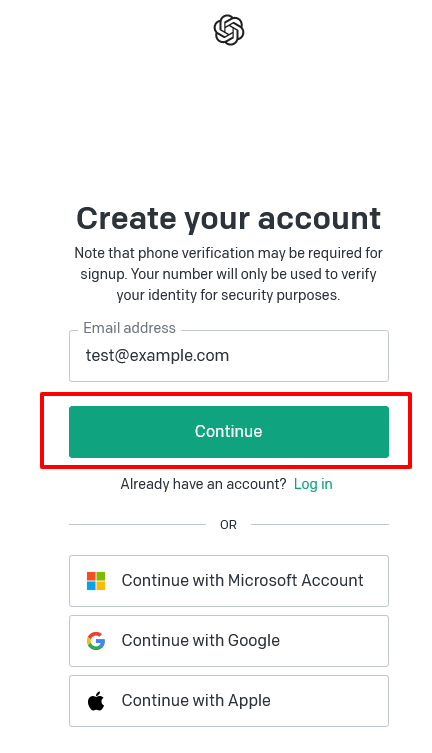Image resolution: width=432 pixels, height=753 pixels.
Task: Click the divider line left of OR
Action: point(137,524)
